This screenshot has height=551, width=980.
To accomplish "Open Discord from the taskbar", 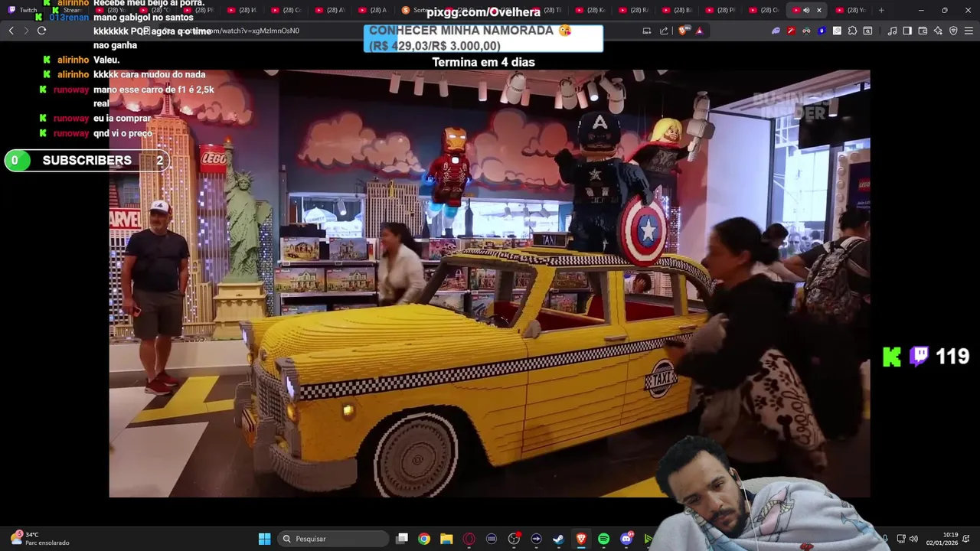I will click(626, 539).
